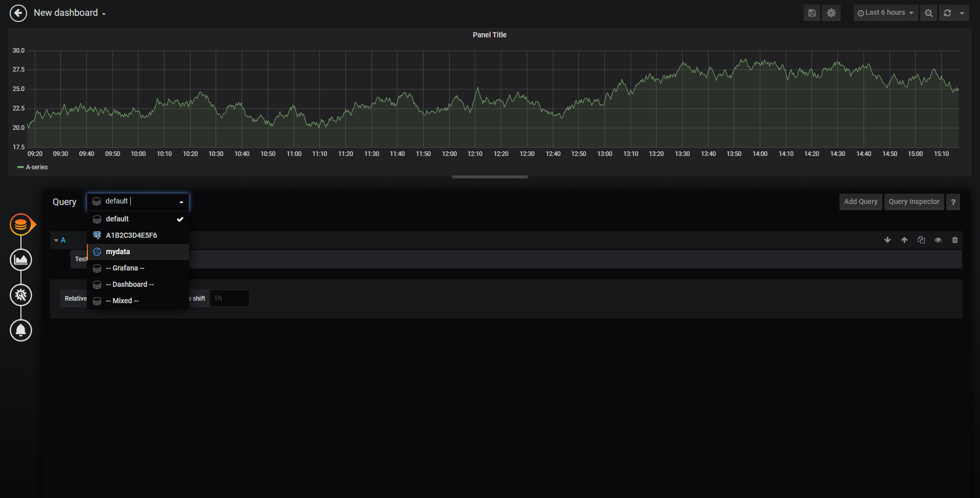Viewport: 980px width, 498px height.
Task: Open the Last 6 hours time picker
Action: click(x=885, y=12)
